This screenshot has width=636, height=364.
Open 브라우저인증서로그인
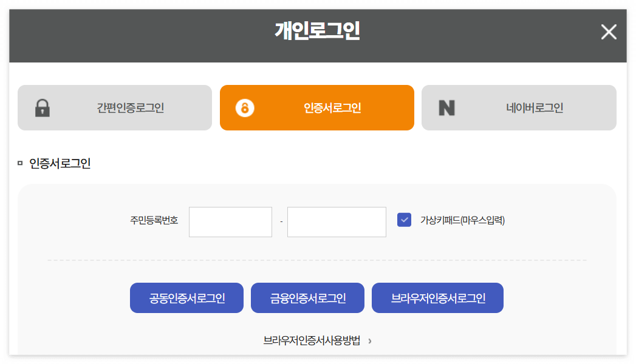click(437, 297)
